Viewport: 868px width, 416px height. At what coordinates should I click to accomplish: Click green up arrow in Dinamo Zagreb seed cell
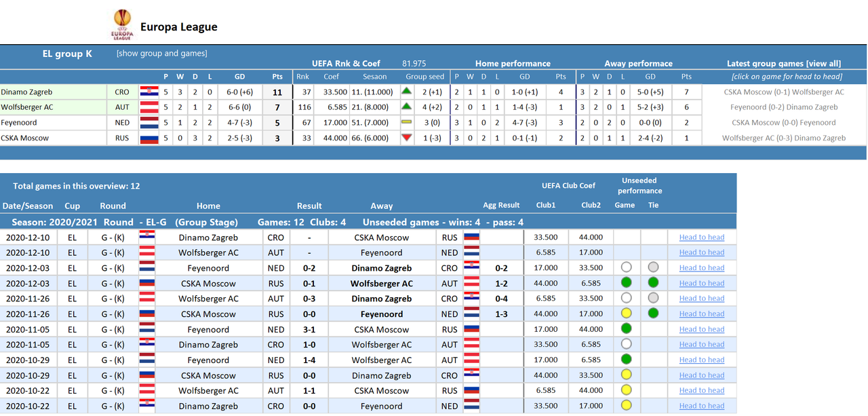[x=407, y=91]
